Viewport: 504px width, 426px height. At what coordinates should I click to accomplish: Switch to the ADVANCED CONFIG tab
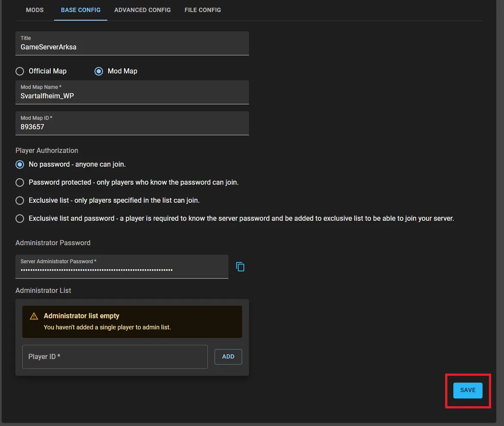tap(143, 10)
